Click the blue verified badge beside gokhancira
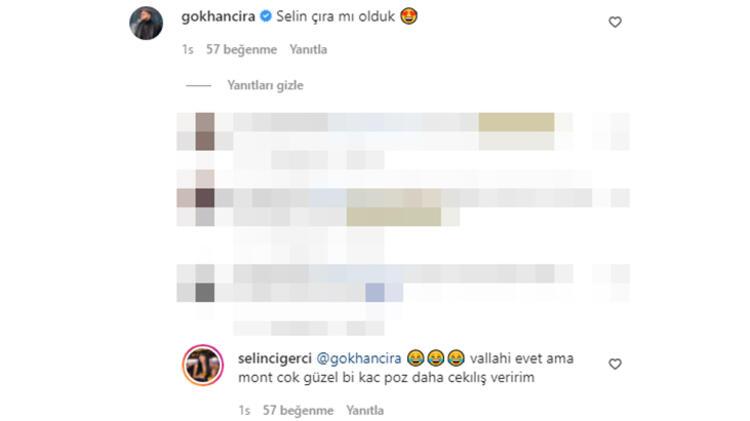 coord(265,16)
